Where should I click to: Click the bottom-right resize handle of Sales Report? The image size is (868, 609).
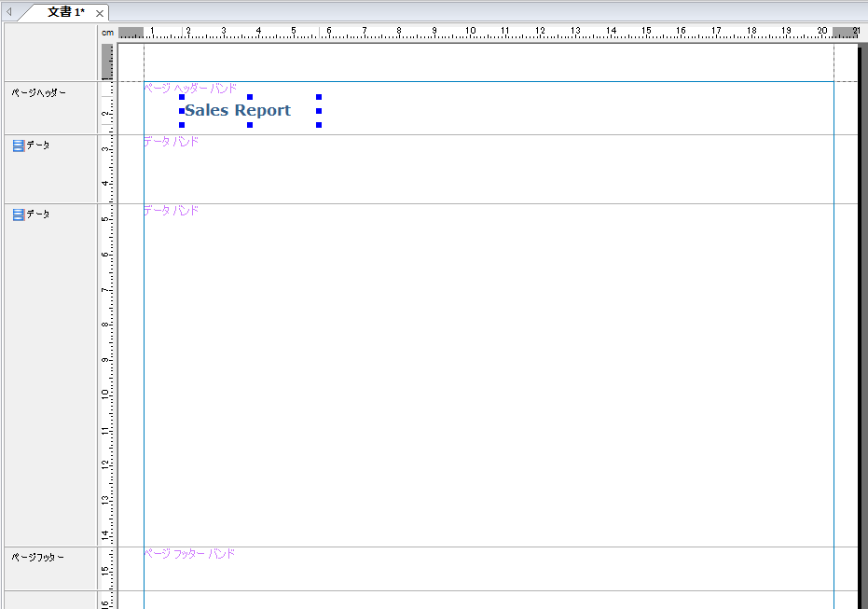pos(319,125)
